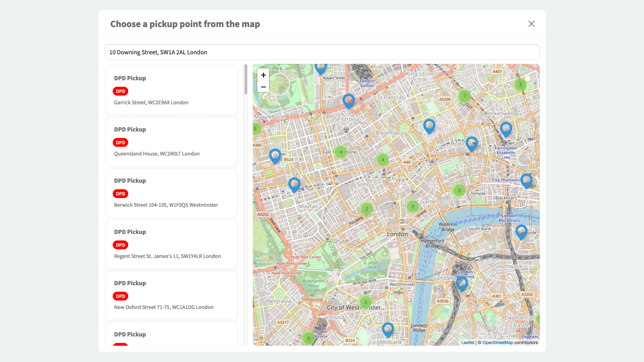644x362 pixels.
Task: Zoom out the map with minus button
Action: coord(263,87)
